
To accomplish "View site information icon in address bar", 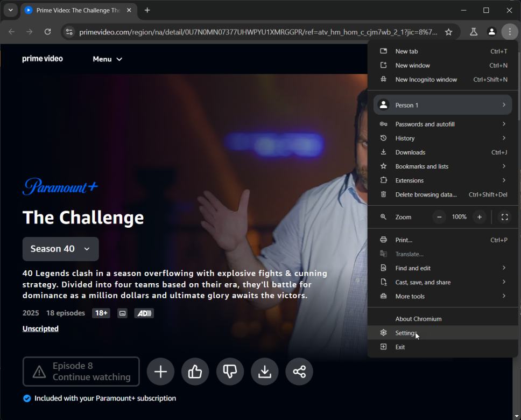I will coord(69,32).
